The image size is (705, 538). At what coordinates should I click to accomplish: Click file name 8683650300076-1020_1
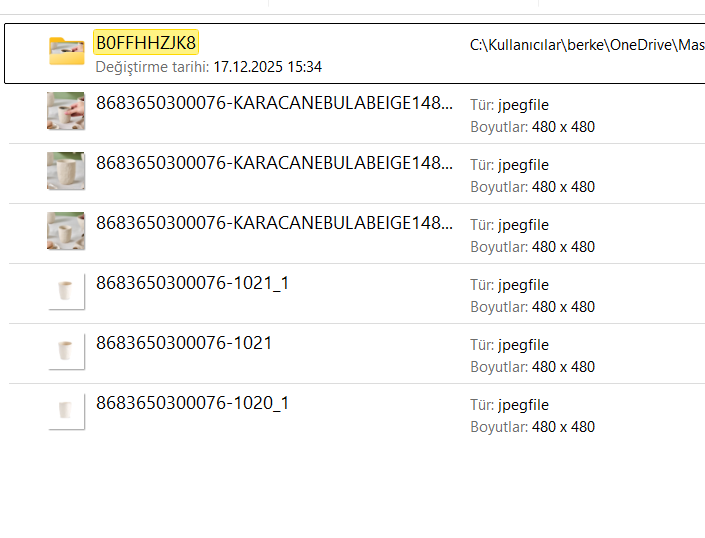pos(192,403)
